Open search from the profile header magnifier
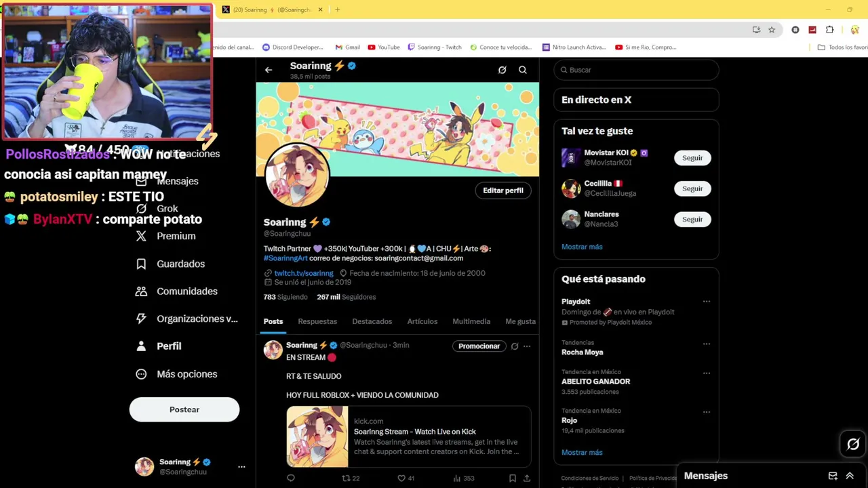The image size is (868, 488). [x=523, y=70]
